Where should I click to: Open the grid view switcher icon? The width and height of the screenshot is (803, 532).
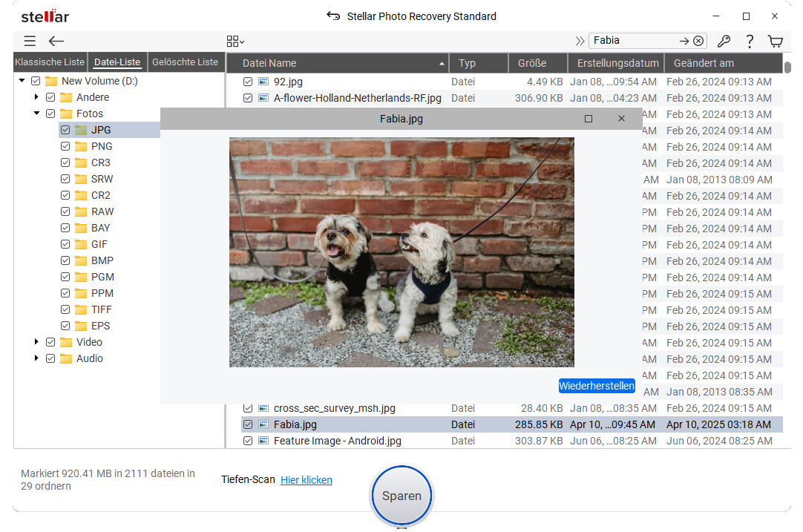(x=235, y=42)
